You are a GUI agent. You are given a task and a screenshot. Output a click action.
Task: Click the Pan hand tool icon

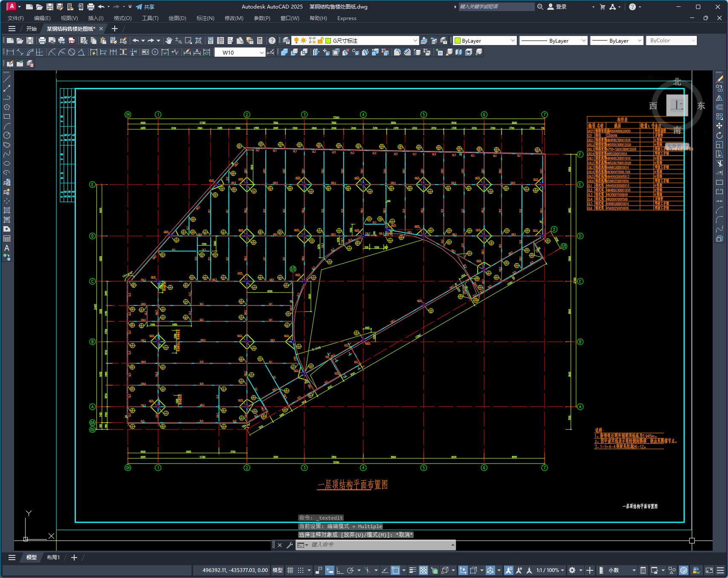[169, 41]
